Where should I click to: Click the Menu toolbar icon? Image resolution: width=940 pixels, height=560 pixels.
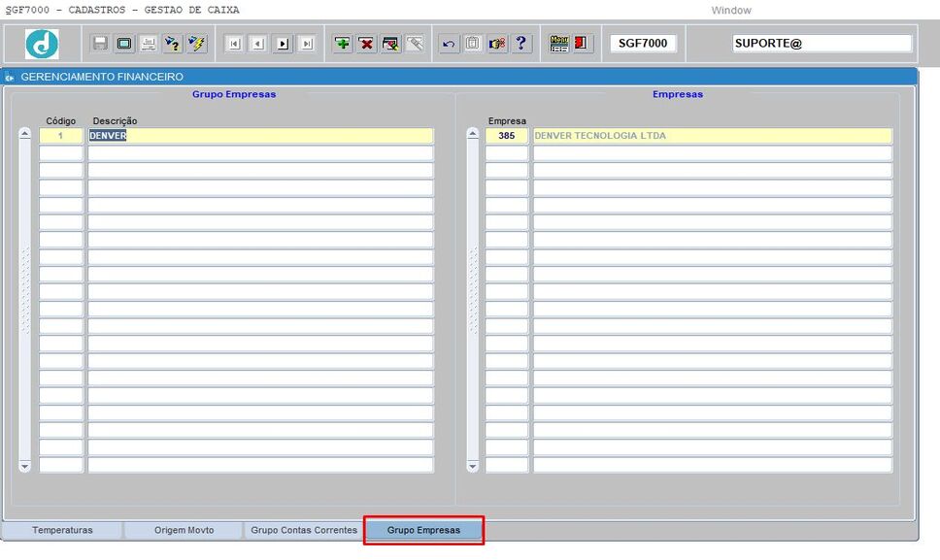coord(558,43)
